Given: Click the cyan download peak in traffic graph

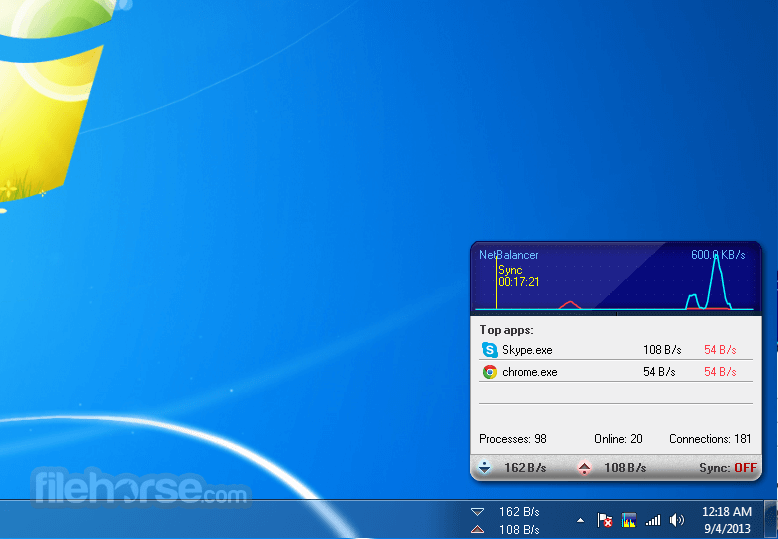Looking at the screenshot, I should [x=716, y=280].
